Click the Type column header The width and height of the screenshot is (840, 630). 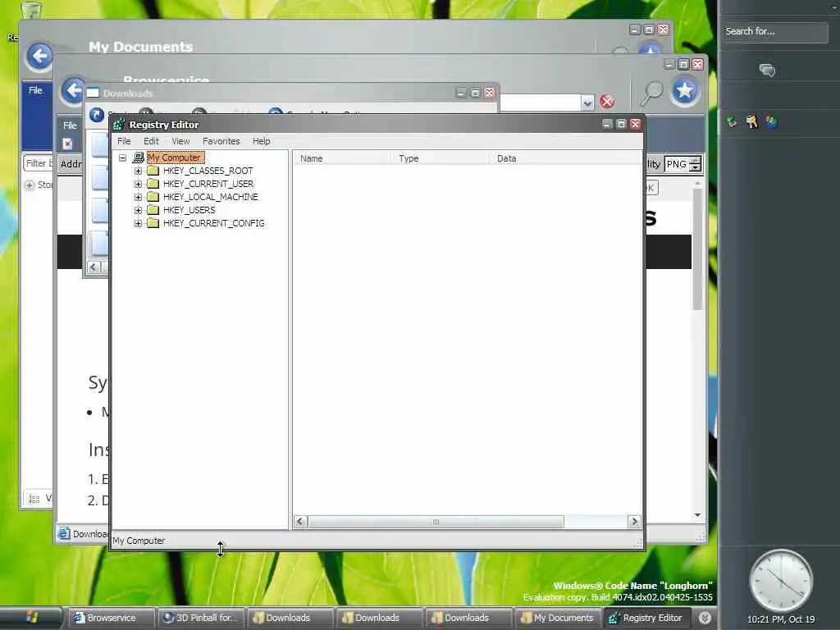coord(441,158)
